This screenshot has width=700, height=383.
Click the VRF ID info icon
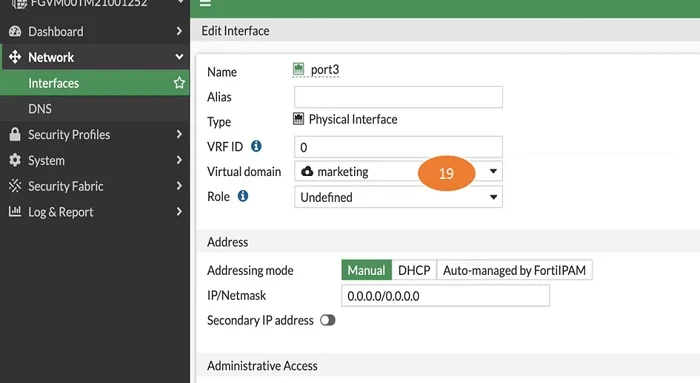(256, 146)
